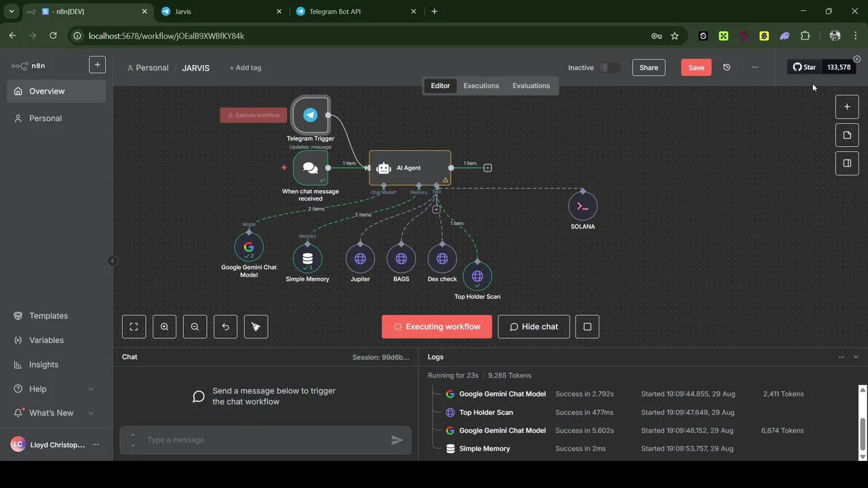The image size is (868, 488).
Task: Select the BAGS tool node
Action: (401, 259)
